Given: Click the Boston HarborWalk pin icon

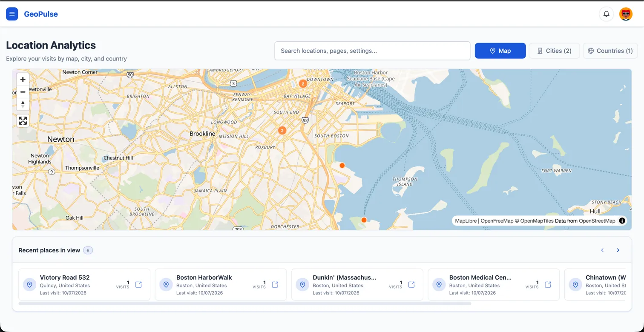Looking at the screenshot, I should [x=166, y=284].
